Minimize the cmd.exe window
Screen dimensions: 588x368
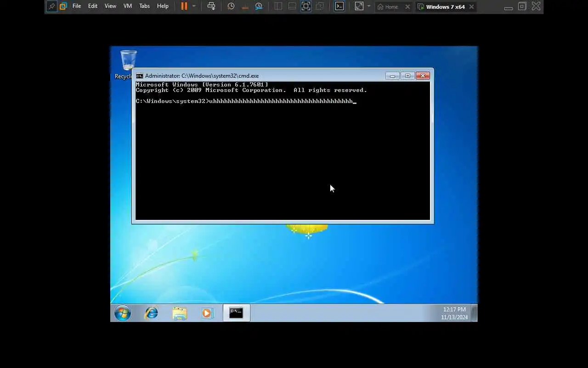click(x=392, y=76)
